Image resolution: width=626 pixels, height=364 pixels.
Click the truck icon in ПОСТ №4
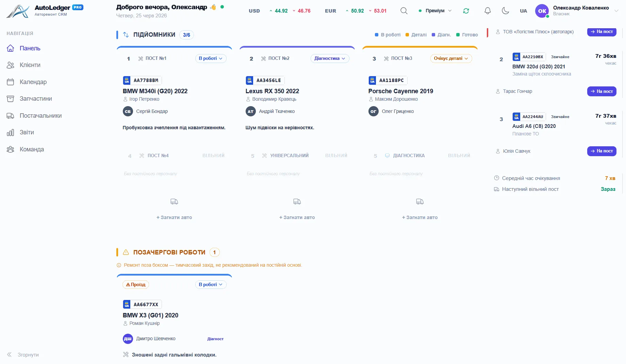[174, 202]
